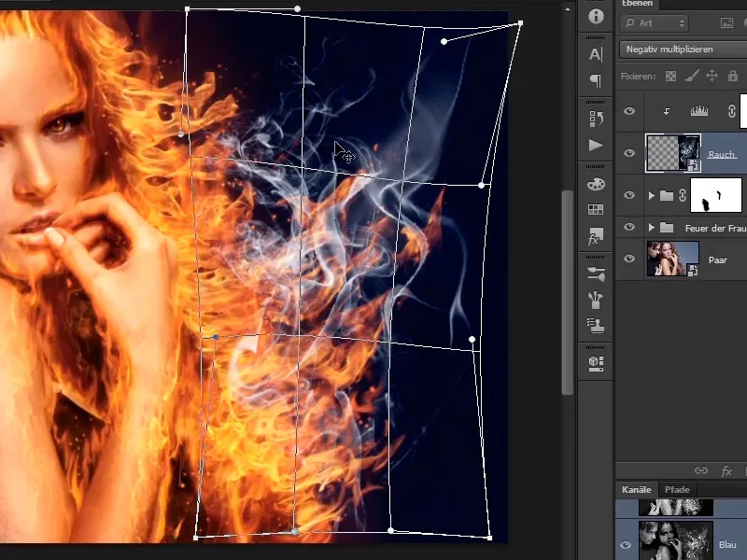Click the Blau channel thumbnail
Viewport: 747px width, 560px height.
pos(675,540)
